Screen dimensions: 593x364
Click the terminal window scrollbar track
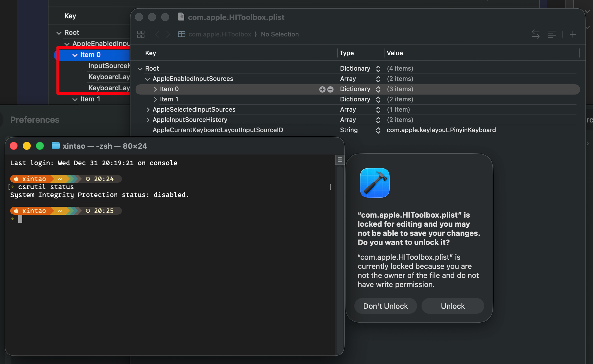coord(339,256)
